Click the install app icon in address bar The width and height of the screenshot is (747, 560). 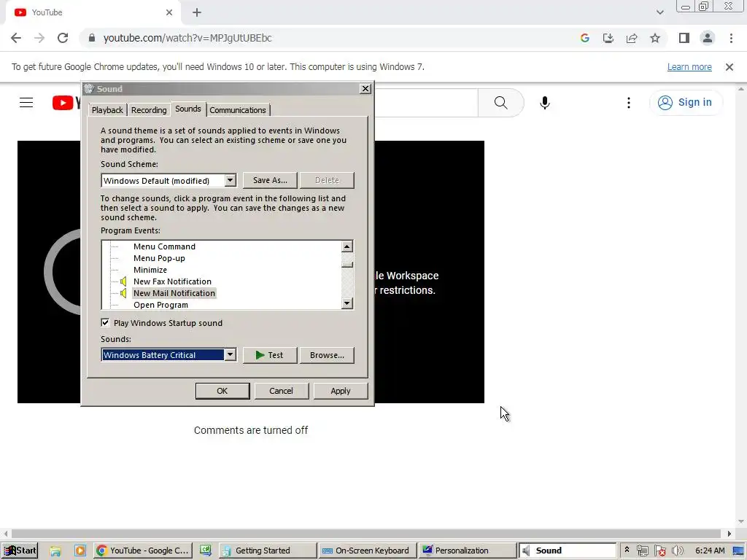[x=608, y=38]
